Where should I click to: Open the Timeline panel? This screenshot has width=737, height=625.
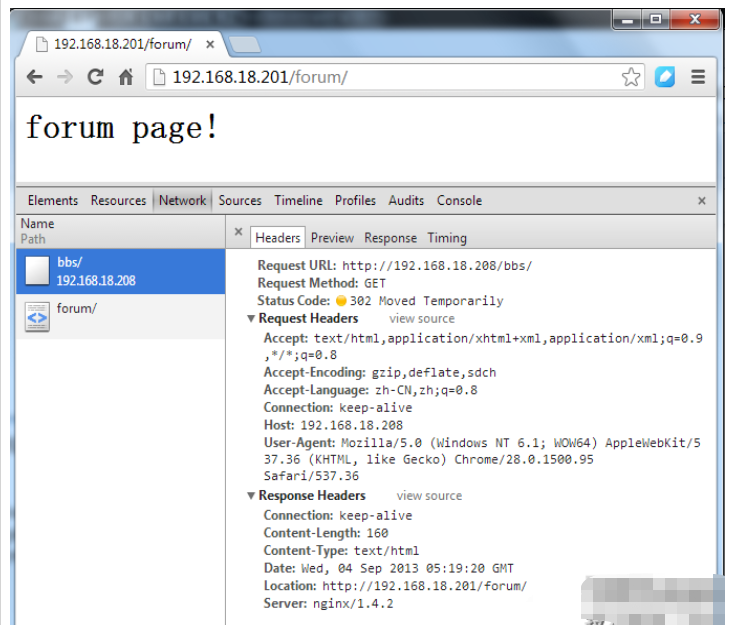pyautogui.click(x=298, y=201)
